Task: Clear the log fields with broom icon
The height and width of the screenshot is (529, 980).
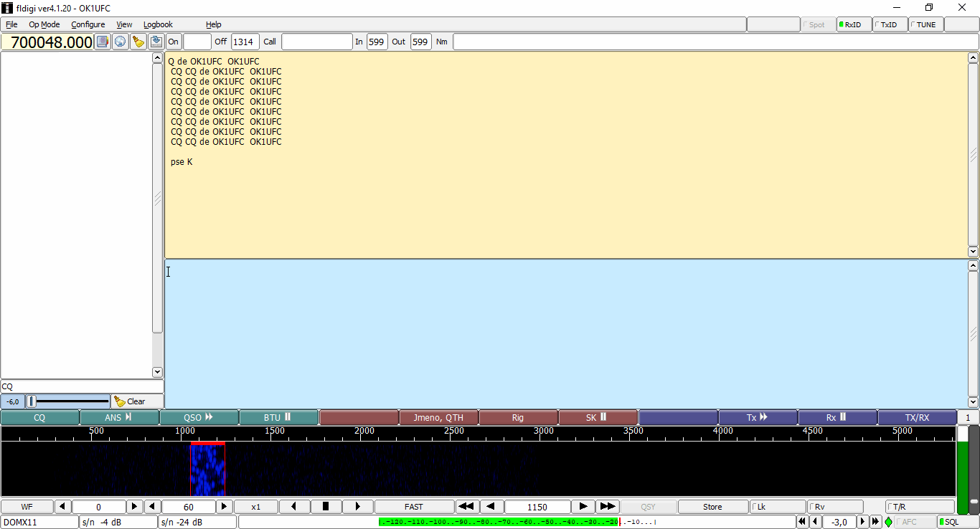Action: [138, 42]
